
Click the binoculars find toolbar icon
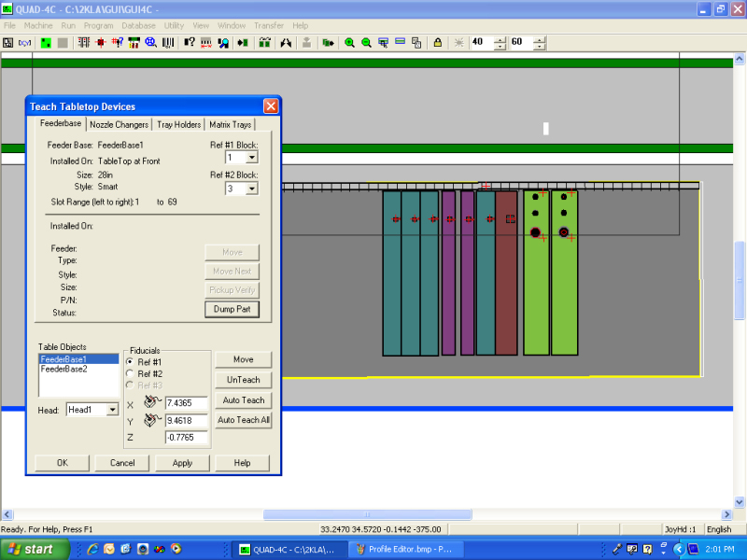point(286,43)
